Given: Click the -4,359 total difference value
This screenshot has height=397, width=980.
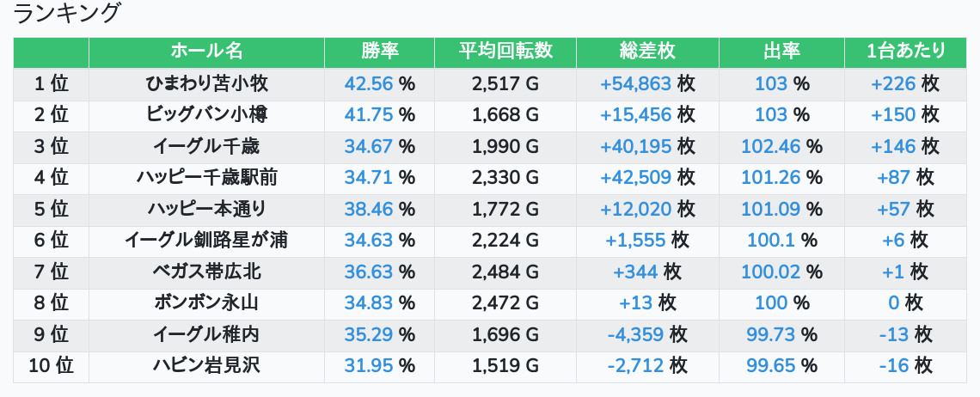Looking at the screenshot, I should (x=635, y=334).
